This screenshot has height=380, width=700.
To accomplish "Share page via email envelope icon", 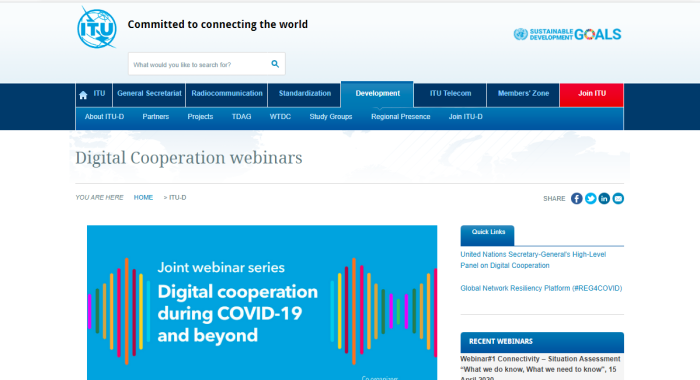I will (x=618, y=198).
